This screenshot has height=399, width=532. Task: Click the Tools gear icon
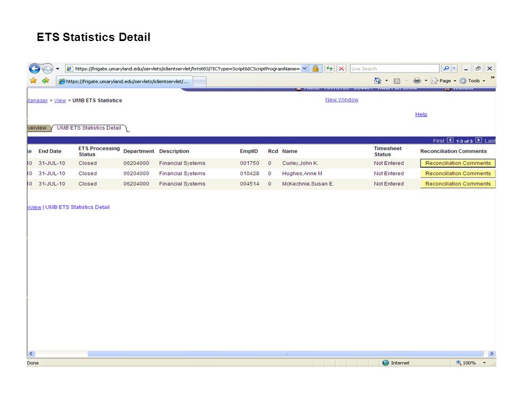pos(463,81)
